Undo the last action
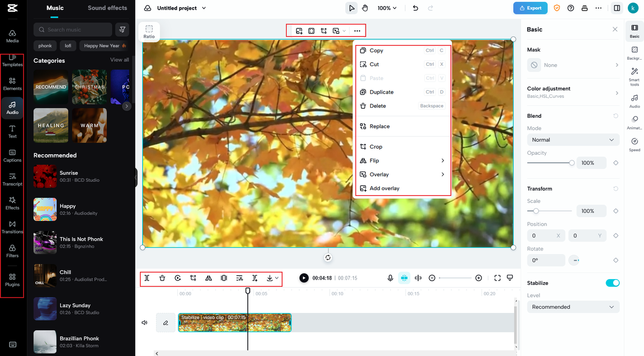The width and height of the screenshot is (644, 356). 416,8
